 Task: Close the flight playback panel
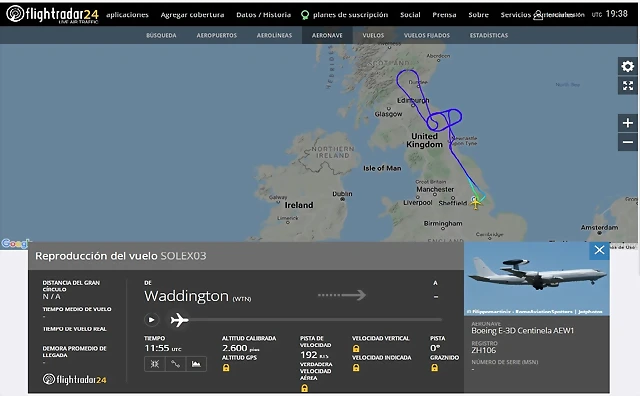[599, 250]
